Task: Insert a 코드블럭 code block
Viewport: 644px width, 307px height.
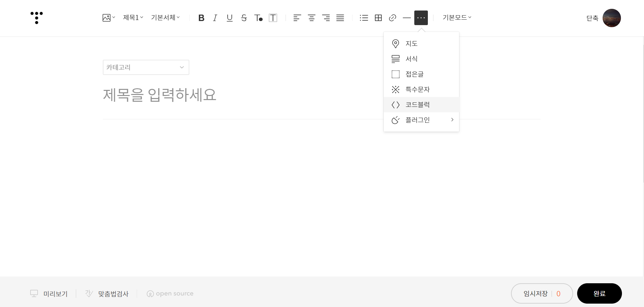Action: click(421, 104)
